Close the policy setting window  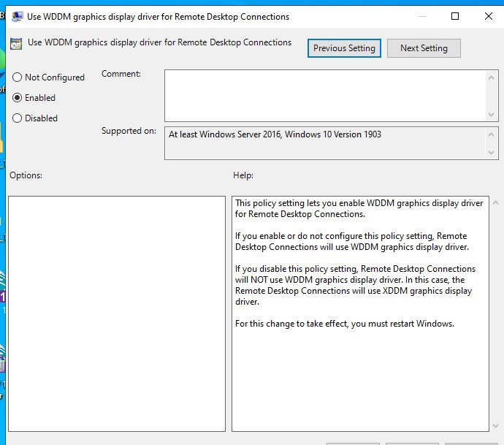(488, 16)
